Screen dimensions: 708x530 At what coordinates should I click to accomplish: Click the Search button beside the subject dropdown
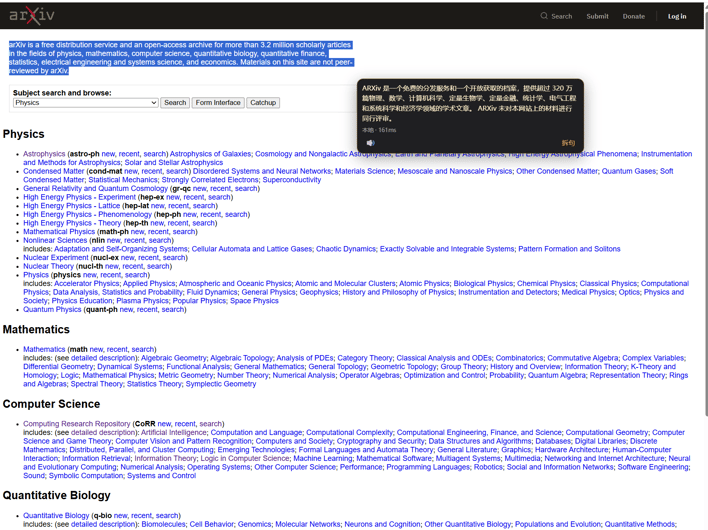(x=175, y=103)
